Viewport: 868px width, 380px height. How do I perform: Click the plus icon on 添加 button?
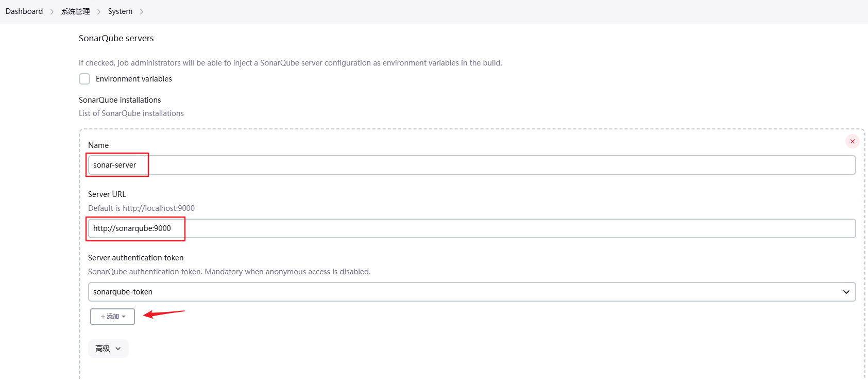click(x=103, y=317)
